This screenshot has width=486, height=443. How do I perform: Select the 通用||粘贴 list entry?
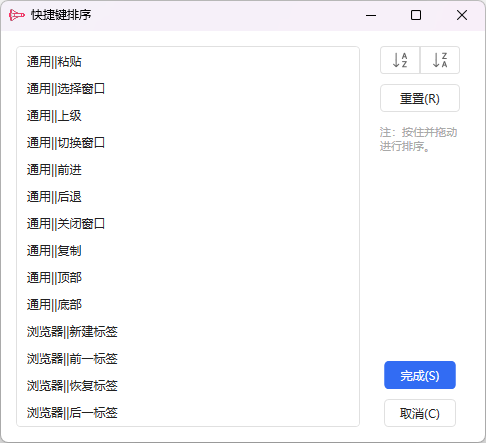(x=188, y=62)
